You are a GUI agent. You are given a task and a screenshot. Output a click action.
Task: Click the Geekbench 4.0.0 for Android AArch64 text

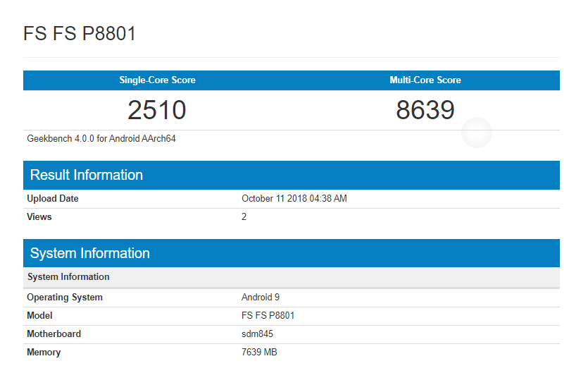pyautogui.click(x=101, y=139)
